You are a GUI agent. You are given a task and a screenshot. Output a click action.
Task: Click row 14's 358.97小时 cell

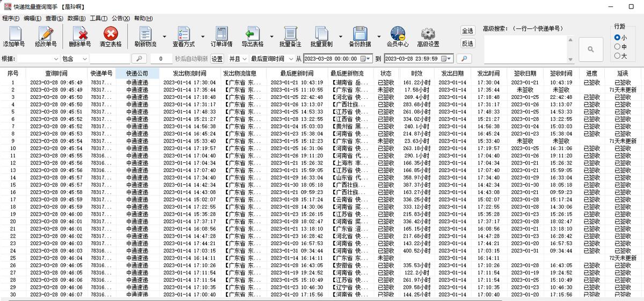pyautogui.click(x=417, y=177)
